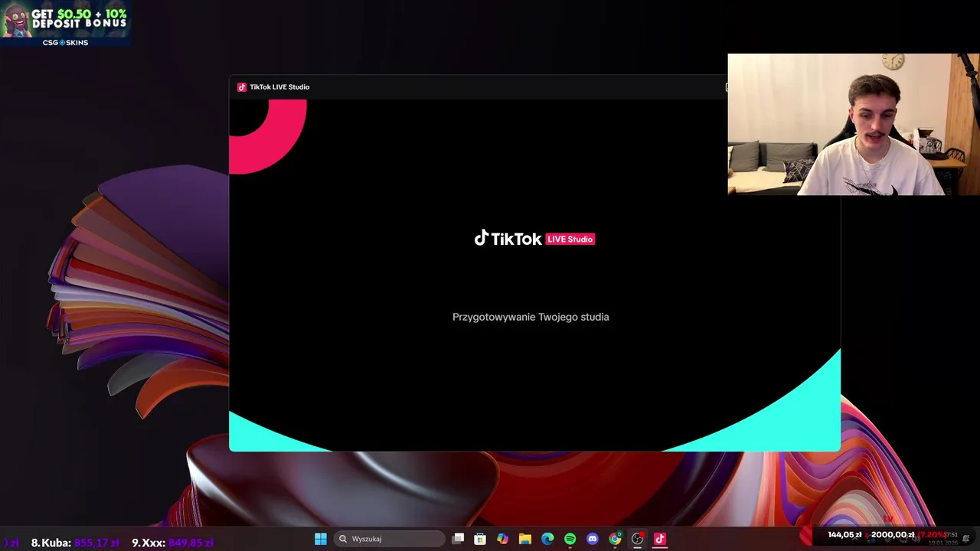Open Discord from the taskbar
Screen dimensions: 980x551
tap(593, 539)
